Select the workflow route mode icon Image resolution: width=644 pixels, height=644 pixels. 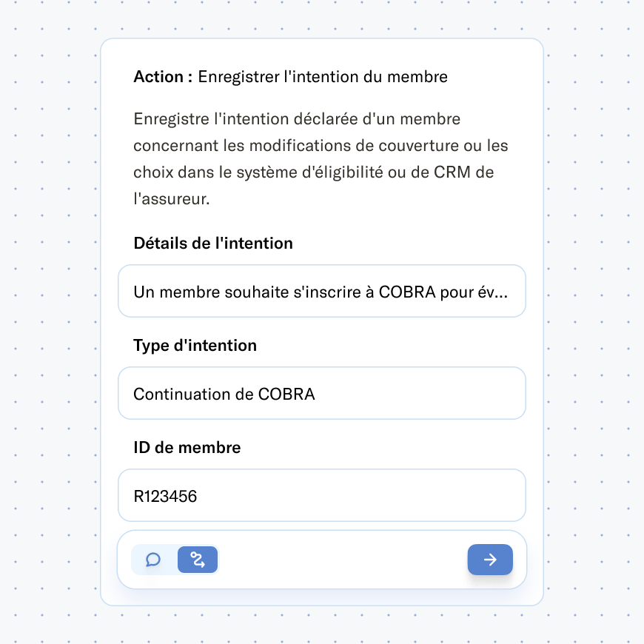point(198,560)
